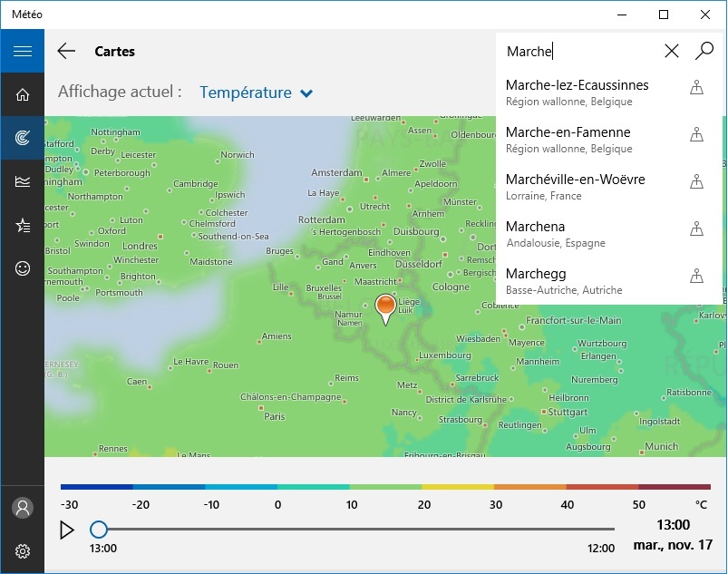728x574 pixels.
Task: Click the Cartes page title
Action: (114, 51)
